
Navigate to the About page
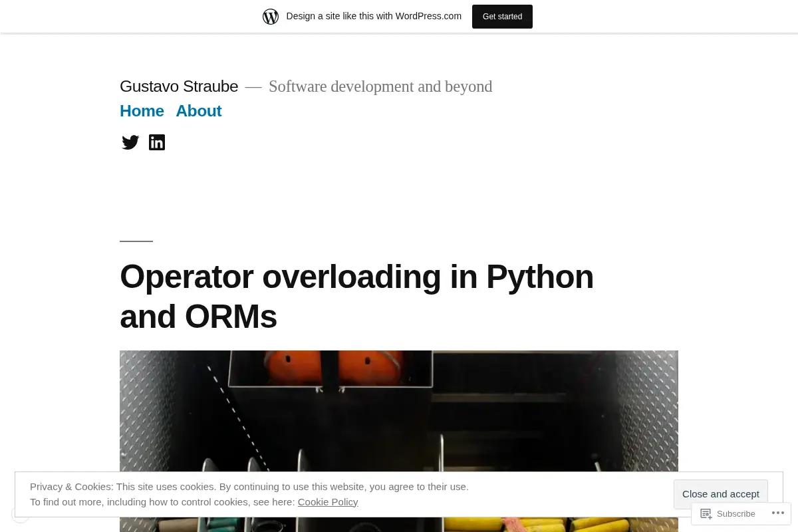click(198, 111)
